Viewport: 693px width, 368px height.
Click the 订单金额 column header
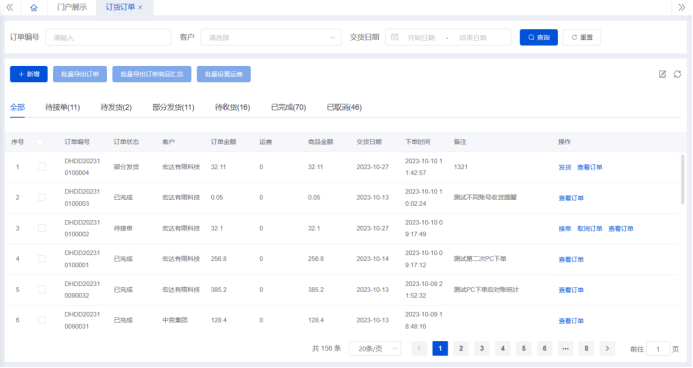coord(223,142)
